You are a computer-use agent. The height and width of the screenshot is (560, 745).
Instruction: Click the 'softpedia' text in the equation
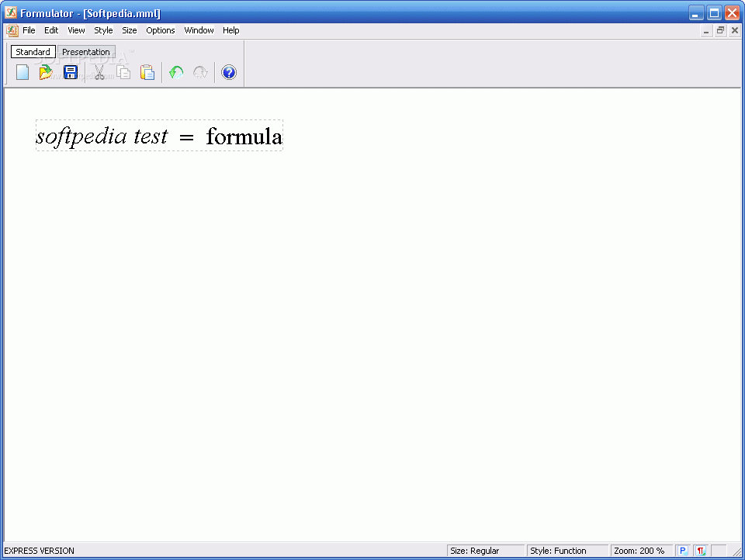tap(81, 137)
